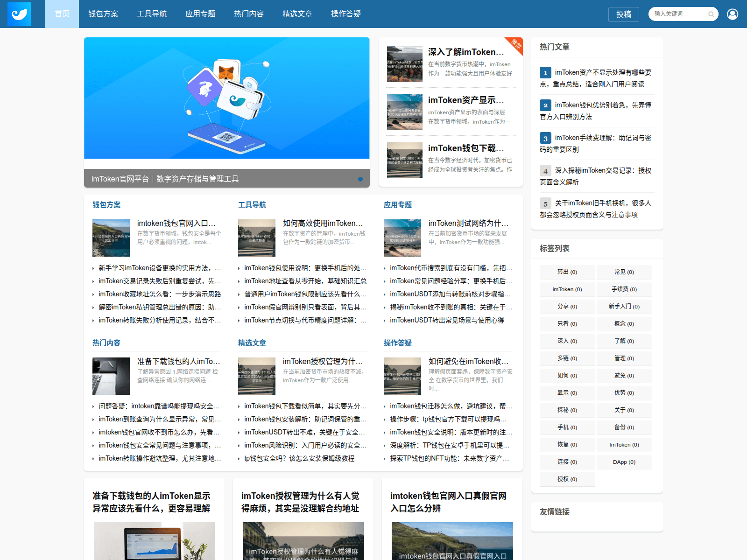Click the search magnifier icon
The image size is (747, 560).
(711, 14)
